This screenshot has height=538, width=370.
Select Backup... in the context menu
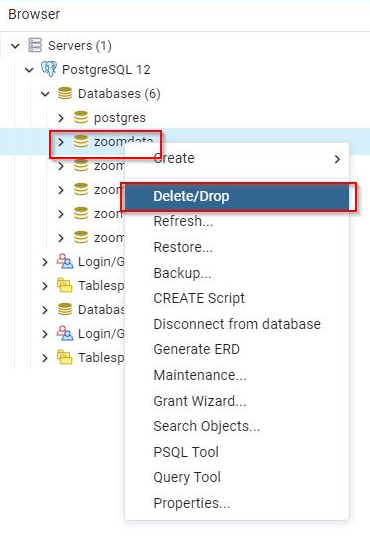coord(237,273)
